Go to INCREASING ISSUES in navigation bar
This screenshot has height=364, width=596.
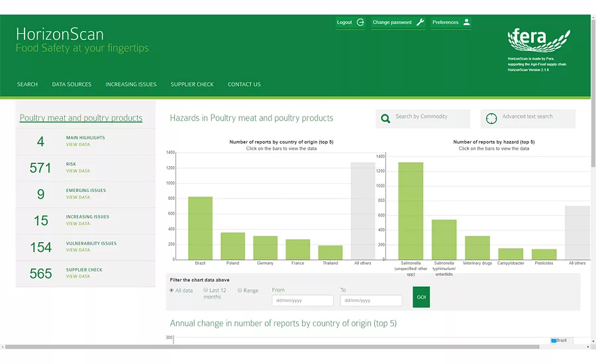[130, 84]
